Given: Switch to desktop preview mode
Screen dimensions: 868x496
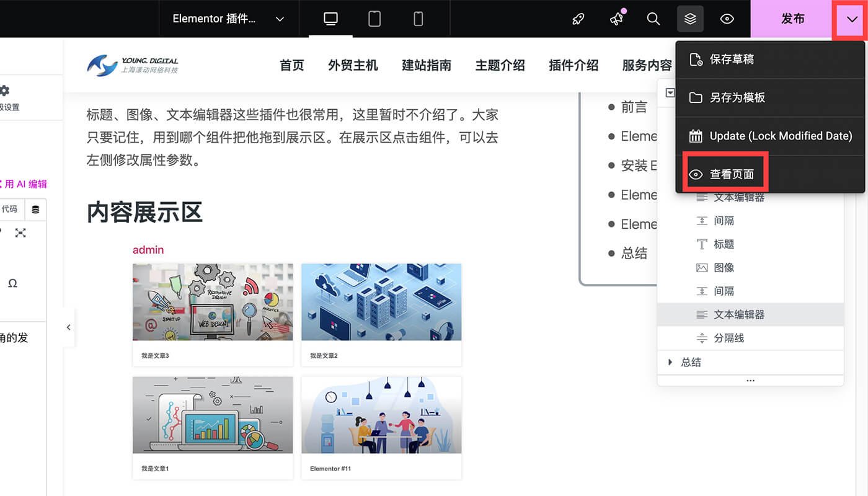Looking at the screenshot, I should (x=330, y=19).
